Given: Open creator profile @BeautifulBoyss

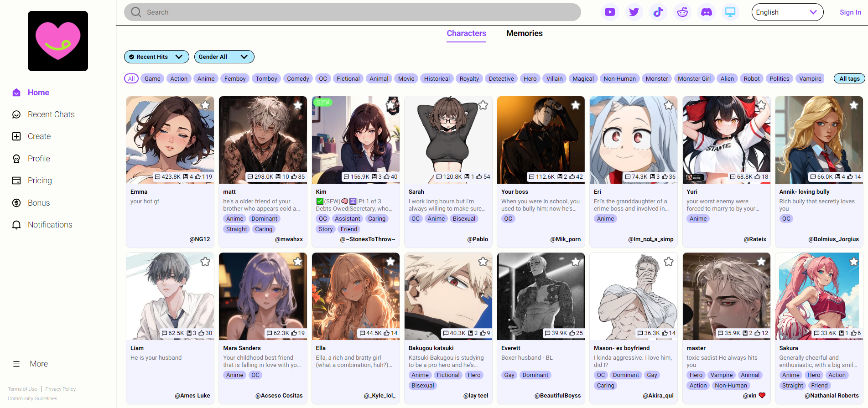Looking at the screenshot, I should click(x=557, y=396).
